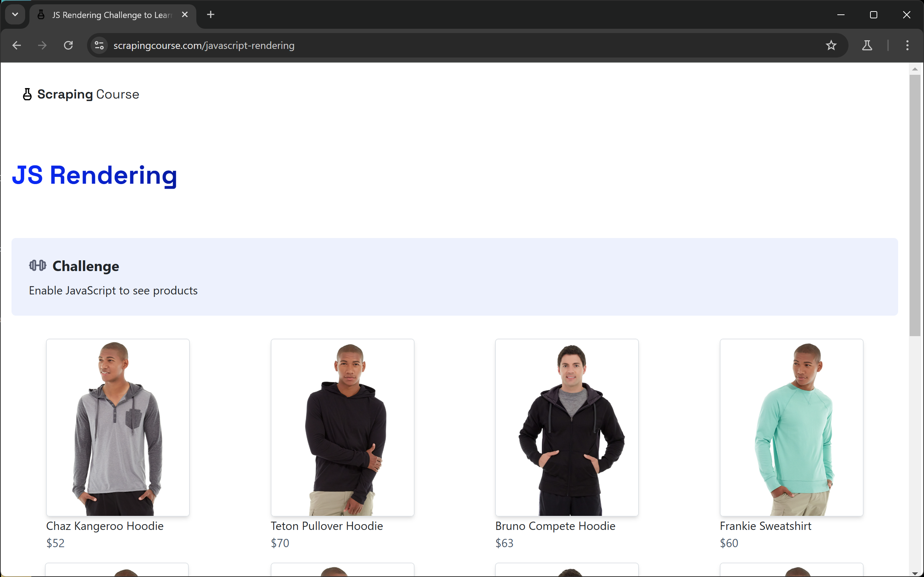Open the tab search chevron
This screenshot has height=577, width=924.
15,14
